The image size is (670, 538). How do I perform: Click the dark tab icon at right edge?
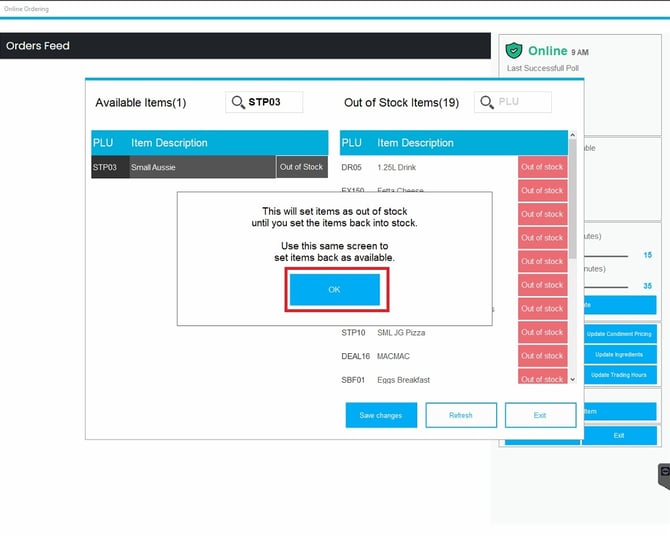(664, 476)
